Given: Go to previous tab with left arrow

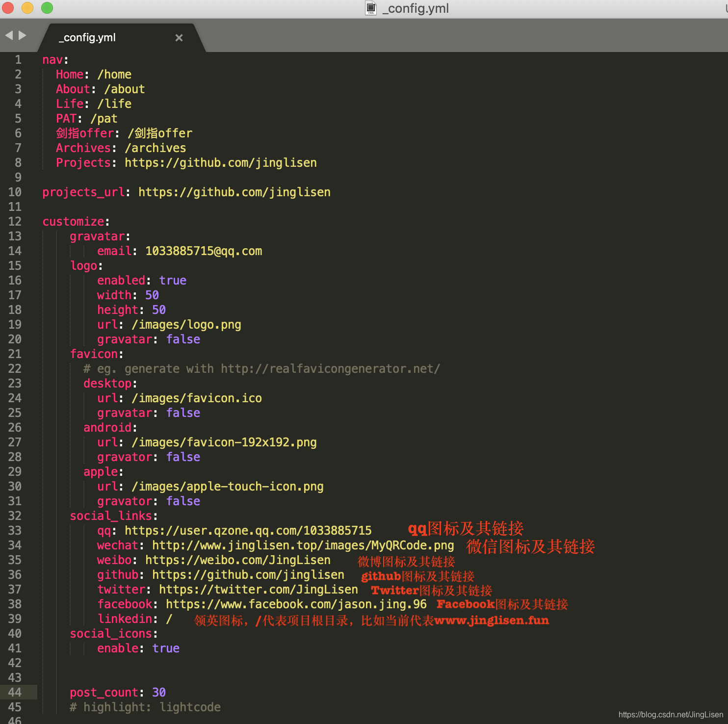Looking at the screenshot, I should [x=9, y=35].
